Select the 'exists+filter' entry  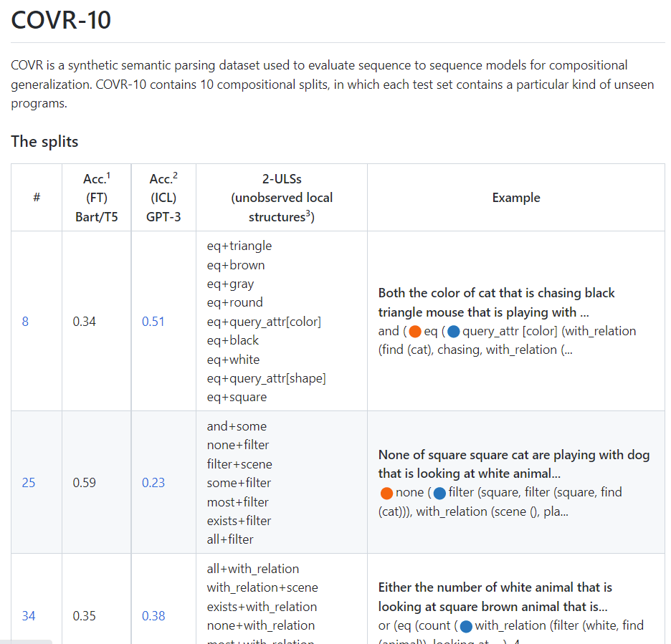(x=239, y=521)
